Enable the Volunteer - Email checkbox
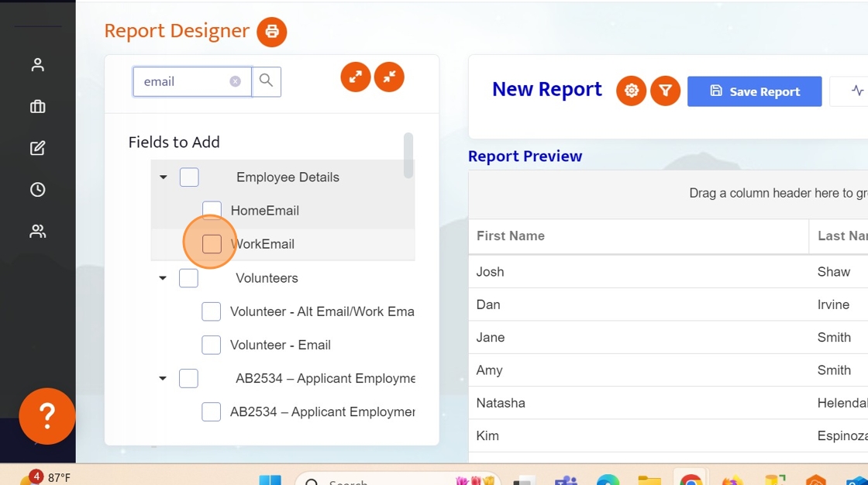The height and width of the screenshot is (485, 868). click(211, 345)
